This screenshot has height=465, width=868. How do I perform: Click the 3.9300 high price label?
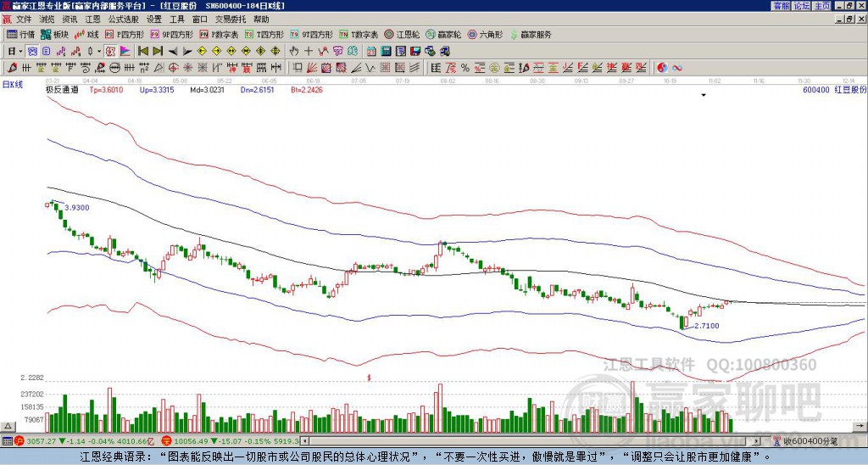coord(77,208)
